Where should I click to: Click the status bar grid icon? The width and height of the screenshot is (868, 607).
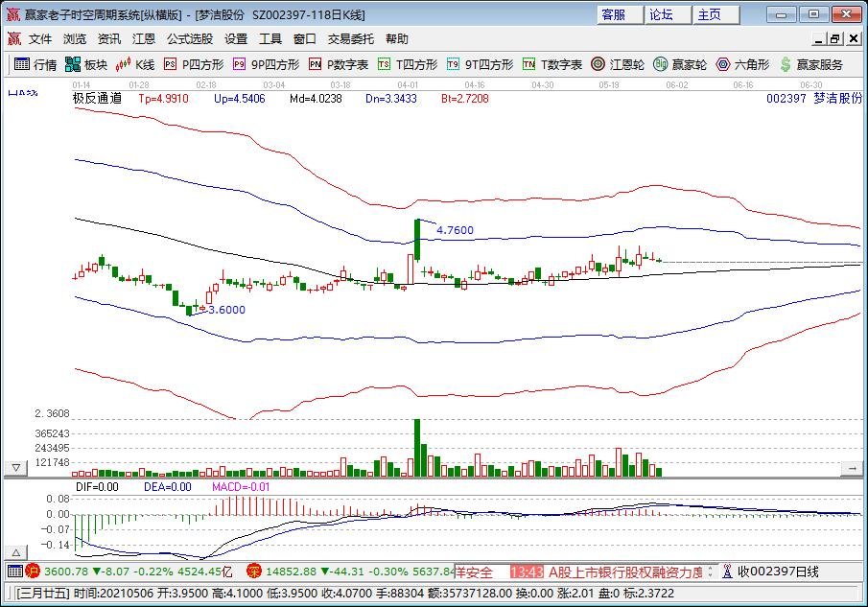click(15, 571)
